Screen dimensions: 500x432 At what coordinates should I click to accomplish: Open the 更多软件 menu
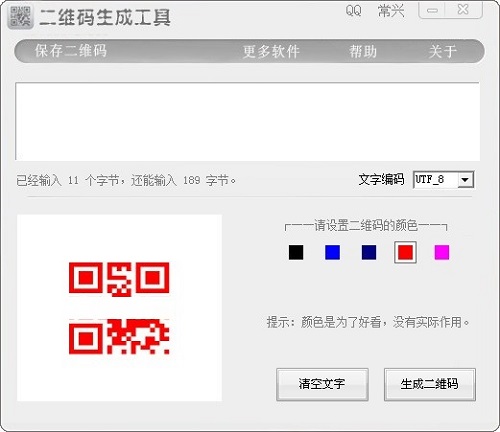pyautogui.click(x=271, y=52)
